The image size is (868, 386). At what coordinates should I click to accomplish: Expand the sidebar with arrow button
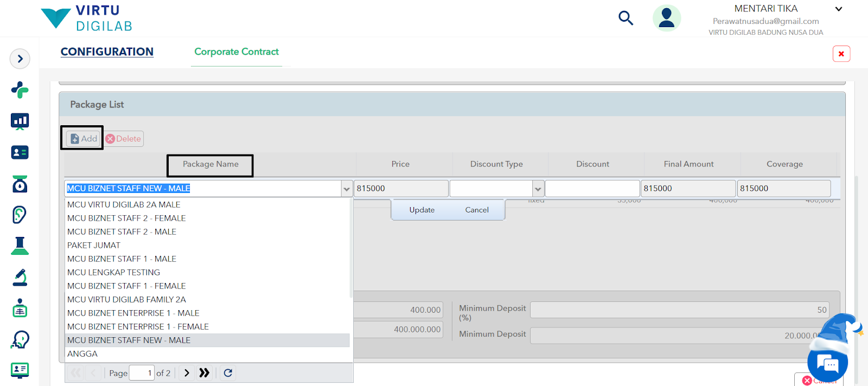20,59
